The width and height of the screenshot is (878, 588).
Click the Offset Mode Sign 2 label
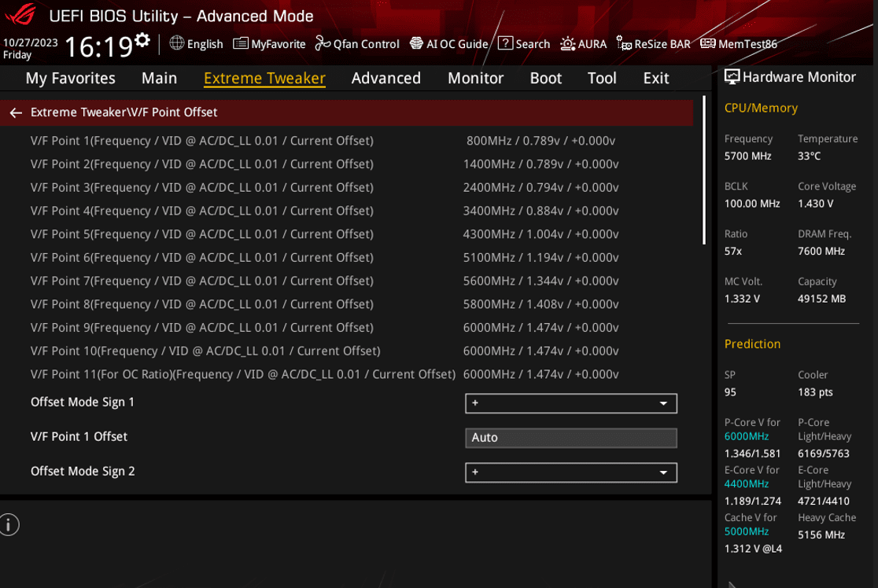coord(83,471)
